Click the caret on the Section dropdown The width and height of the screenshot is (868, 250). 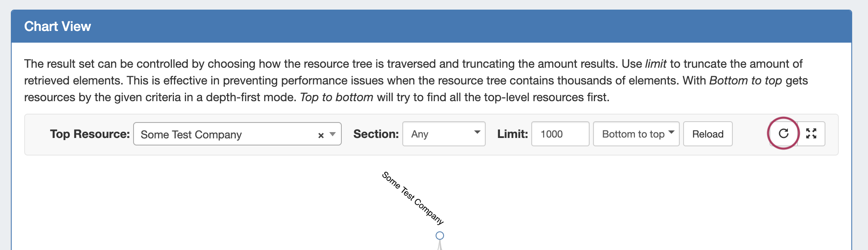(x=477, y=132)
